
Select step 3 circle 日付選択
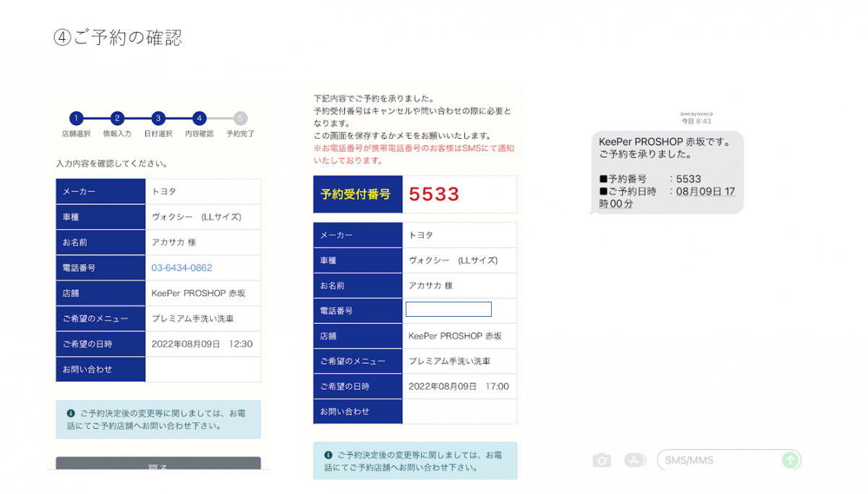pos(158,119)
